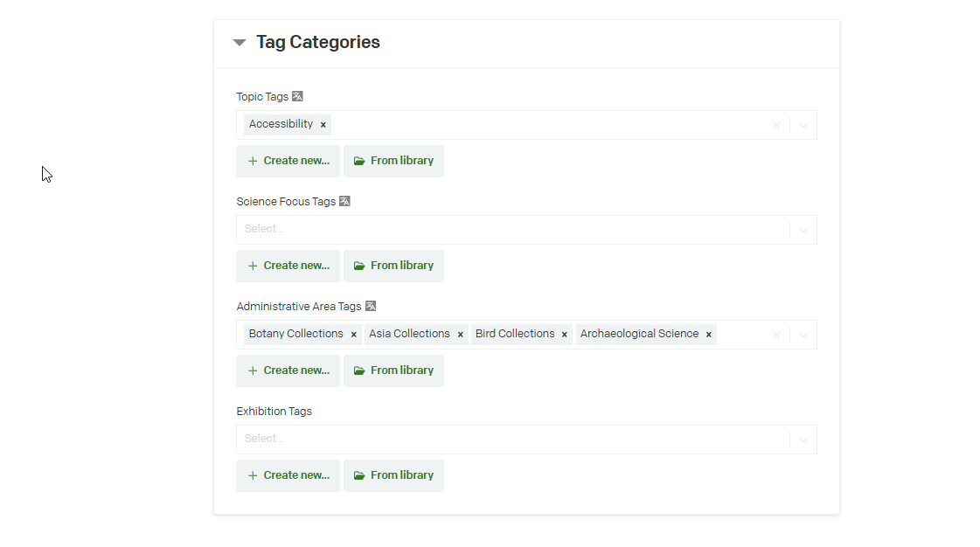Screen dimensions: 980x547
Task: Create new Administrative Area Tag
Action: tap(288, 370)
